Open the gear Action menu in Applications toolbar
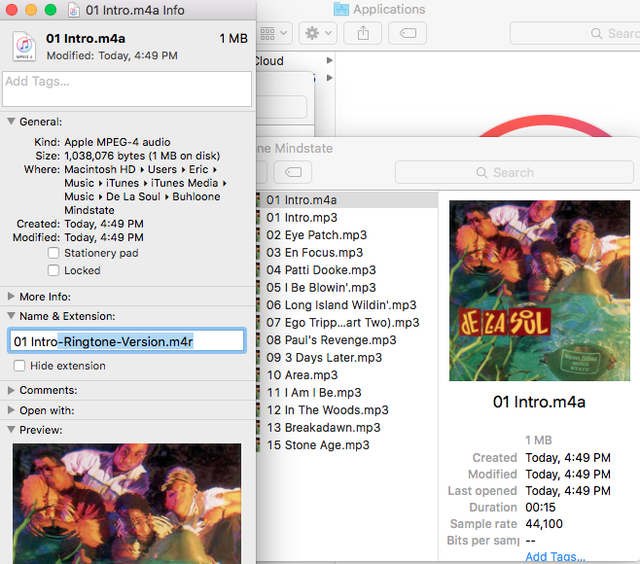Image resolution: width=640 pixels, height=564 pixels. 318,33
